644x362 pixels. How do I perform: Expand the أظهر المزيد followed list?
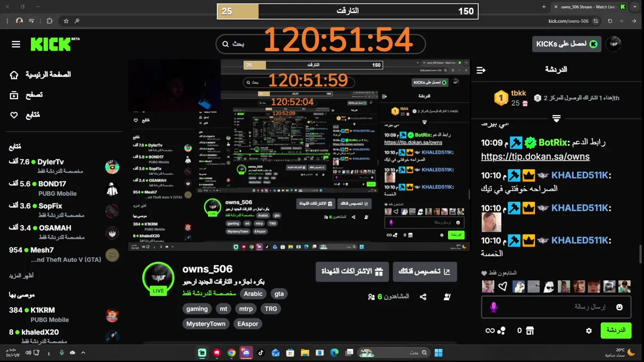coord(21,276)
